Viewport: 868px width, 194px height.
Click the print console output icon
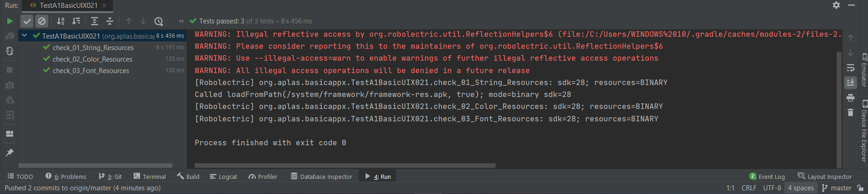coord(851,98)
